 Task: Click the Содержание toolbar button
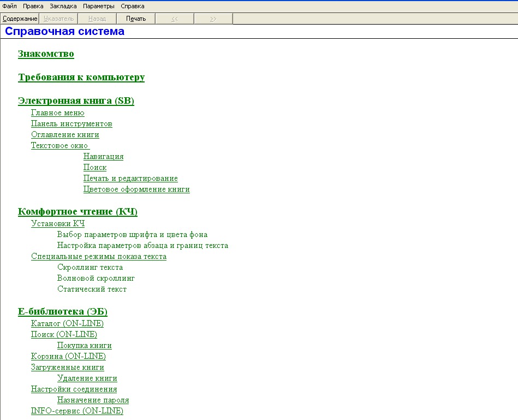[20, 19]
